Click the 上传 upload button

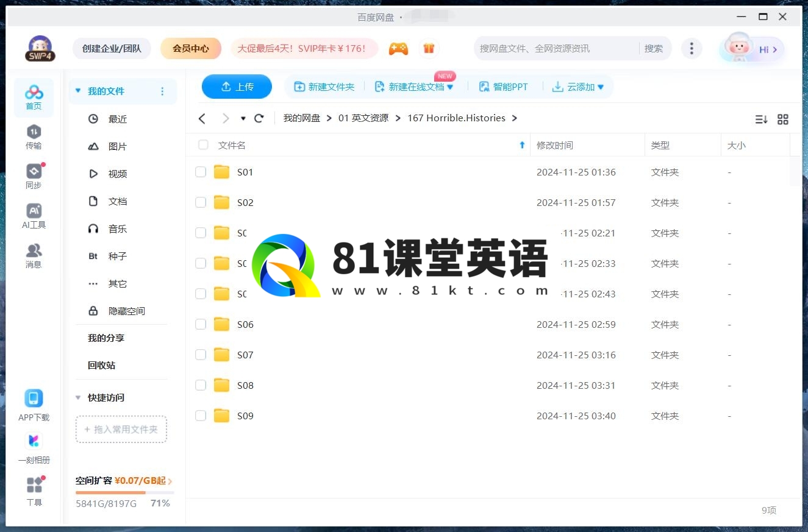point(237,87)
